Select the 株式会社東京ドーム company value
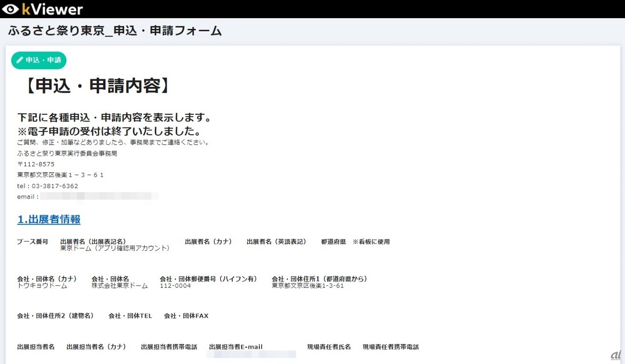Image resolution: width=625 pixels, height=364 pixels. click(x=120, y=286)
